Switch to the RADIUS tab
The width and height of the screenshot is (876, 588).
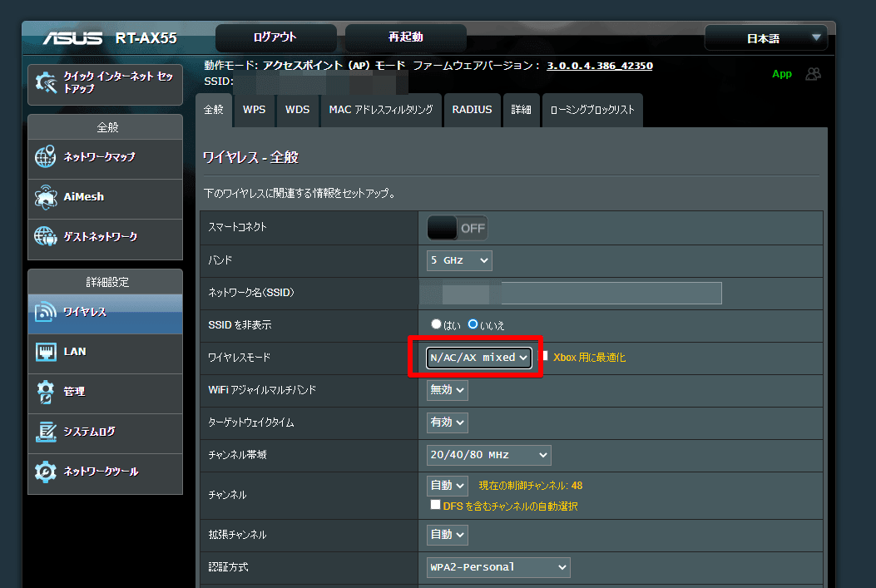pos(472,110)
